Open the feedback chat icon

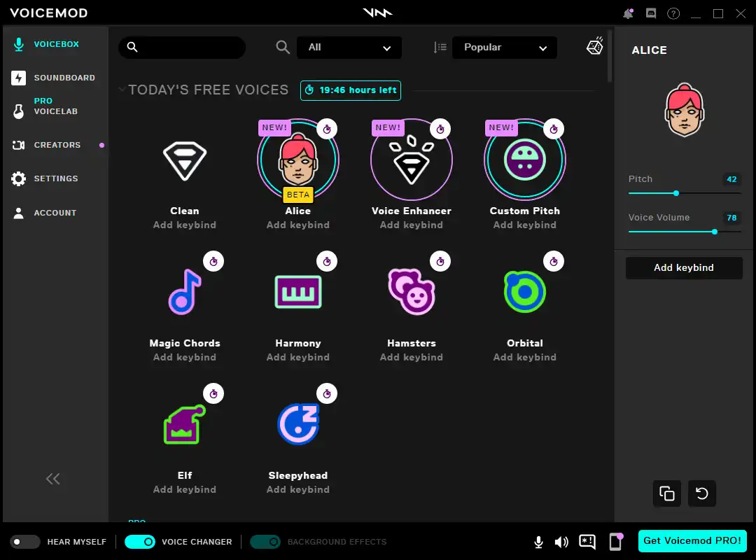[x=587, y=542]
